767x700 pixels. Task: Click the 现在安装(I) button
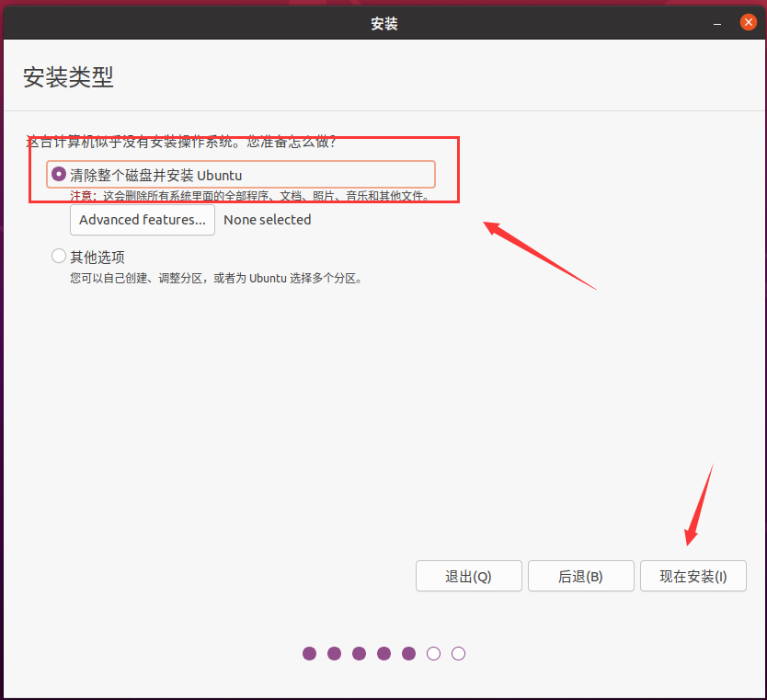tap(693, 576)
